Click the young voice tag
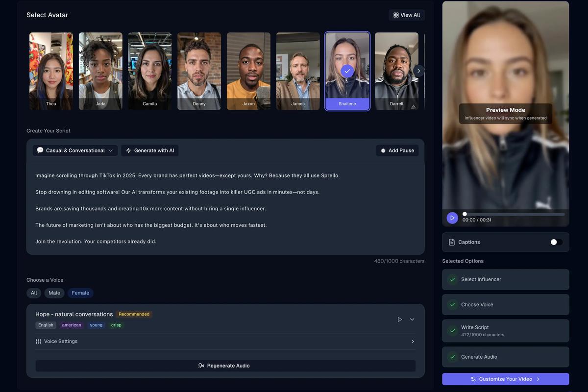Viewport: 588px width, 392px height. [x=96, y=325]
